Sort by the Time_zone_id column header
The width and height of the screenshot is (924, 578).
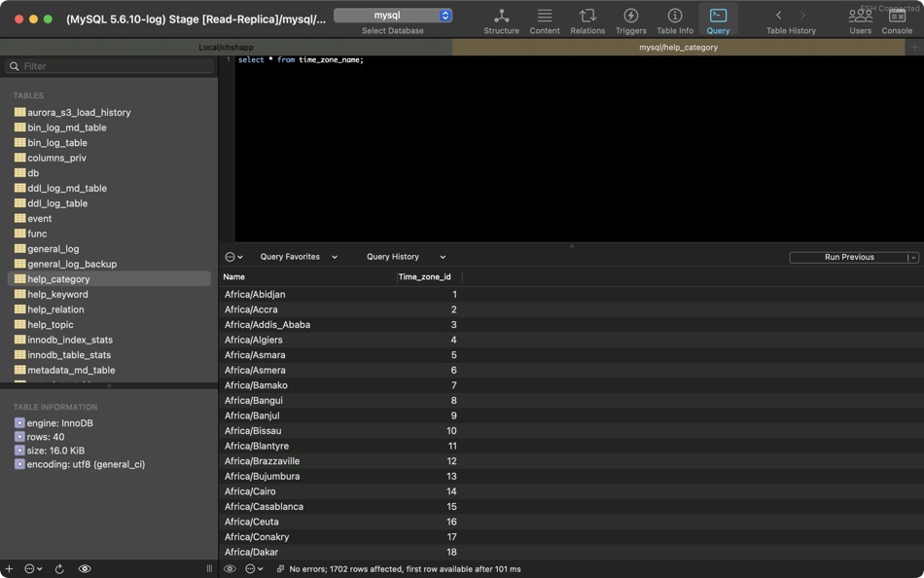430,276
